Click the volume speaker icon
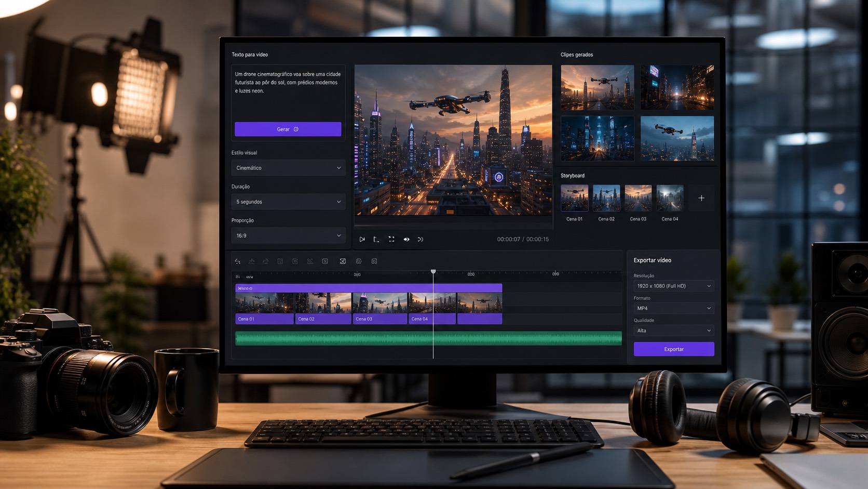 (406, 240)
